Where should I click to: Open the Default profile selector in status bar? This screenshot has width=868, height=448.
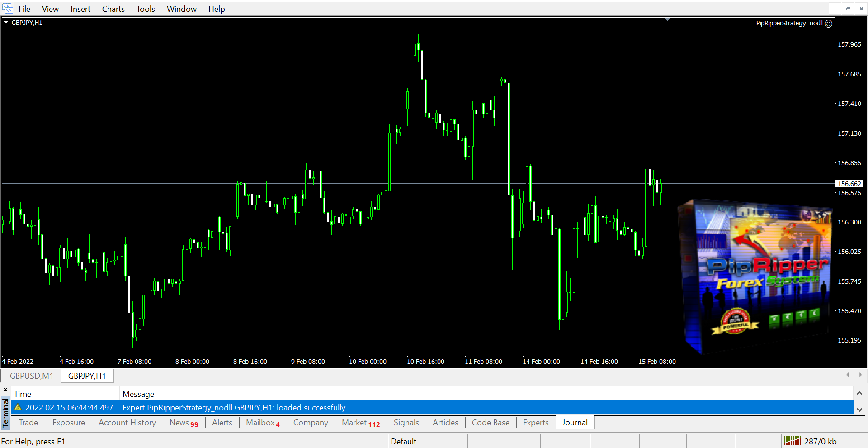coord(403,441)
